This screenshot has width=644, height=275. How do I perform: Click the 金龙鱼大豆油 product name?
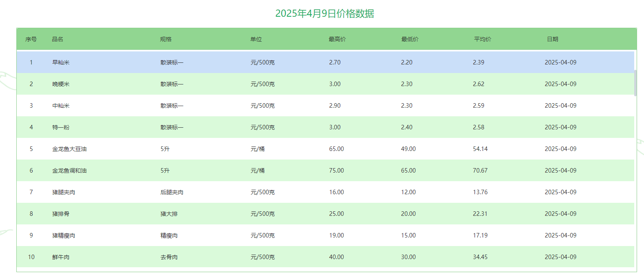pos(69,149)
